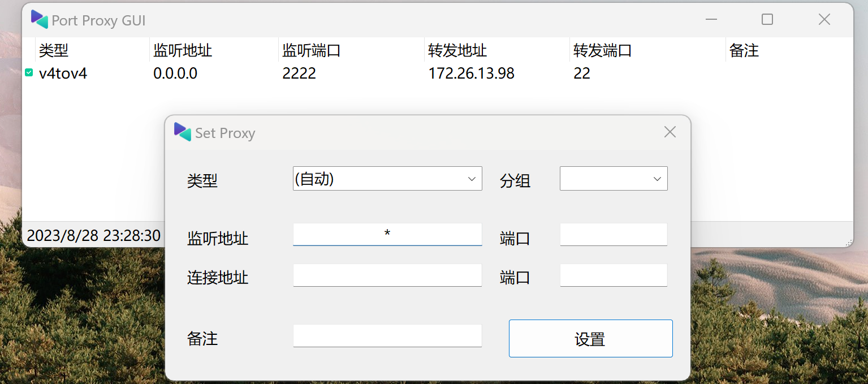Click the 端口 field next to 监听地址
The height and width of the screenshot is (384, 868).
coord(613,234)
